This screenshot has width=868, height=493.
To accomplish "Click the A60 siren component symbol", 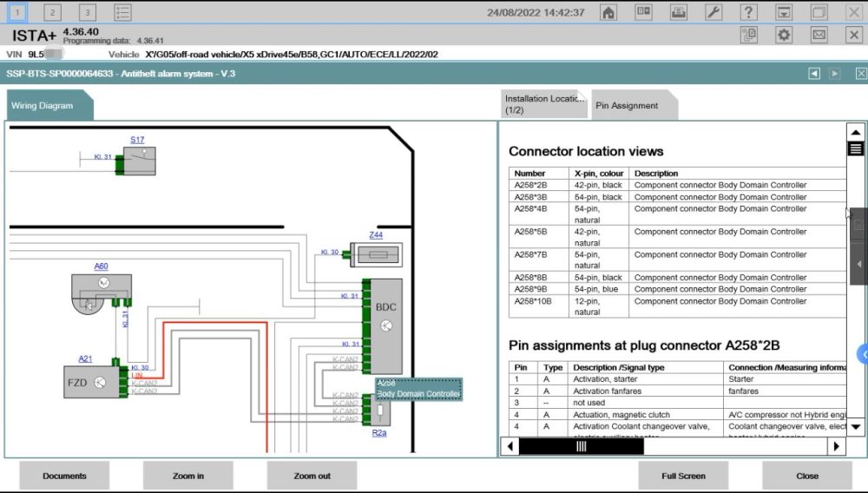I will (x=102, y=293).
